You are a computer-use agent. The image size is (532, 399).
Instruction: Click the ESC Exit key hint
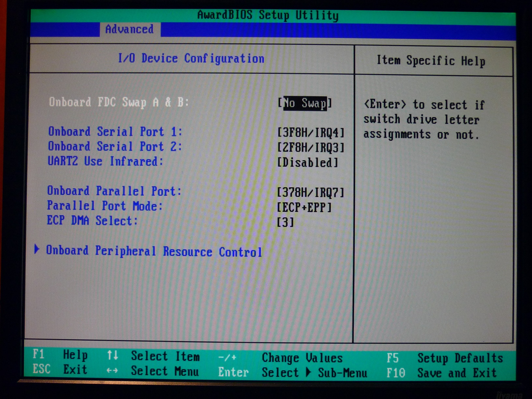click(60, 369)
